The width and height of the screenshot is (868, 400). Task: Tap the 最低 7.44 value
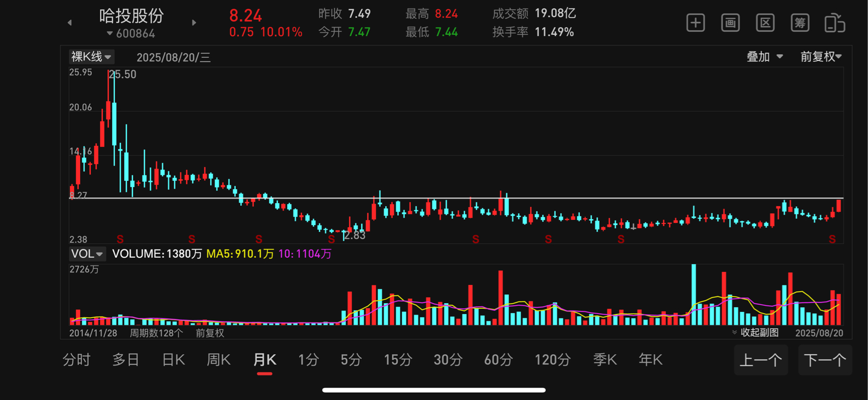pyautogui.click(x=446, y=32)
